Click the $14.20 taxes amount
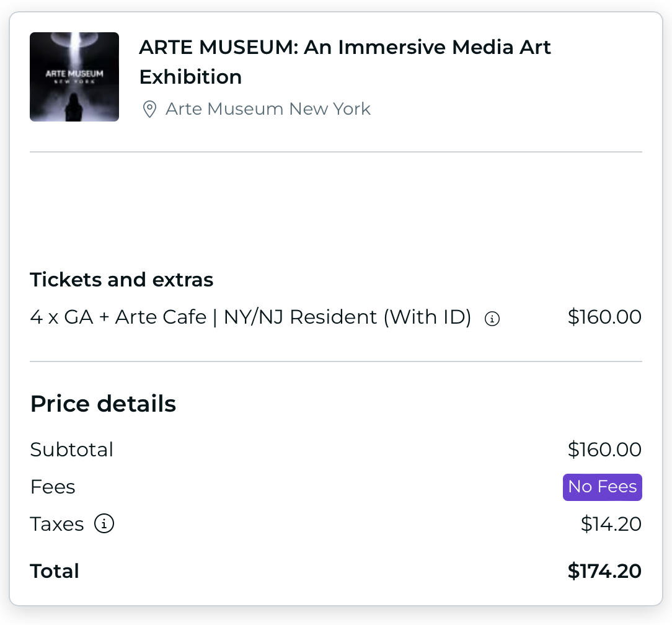 [x=611, y=524]
